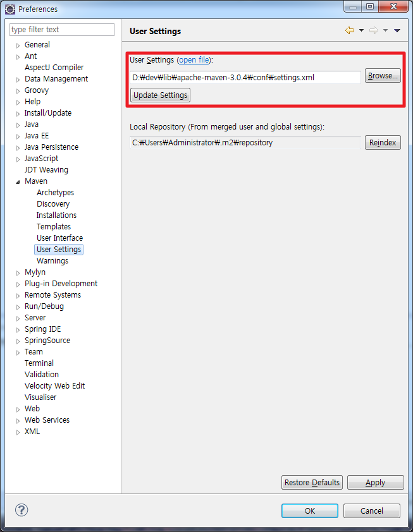This screenshot has height=532, width=413.
Task: Expand the Remote Systems node
Action: [x=18, y=296]
